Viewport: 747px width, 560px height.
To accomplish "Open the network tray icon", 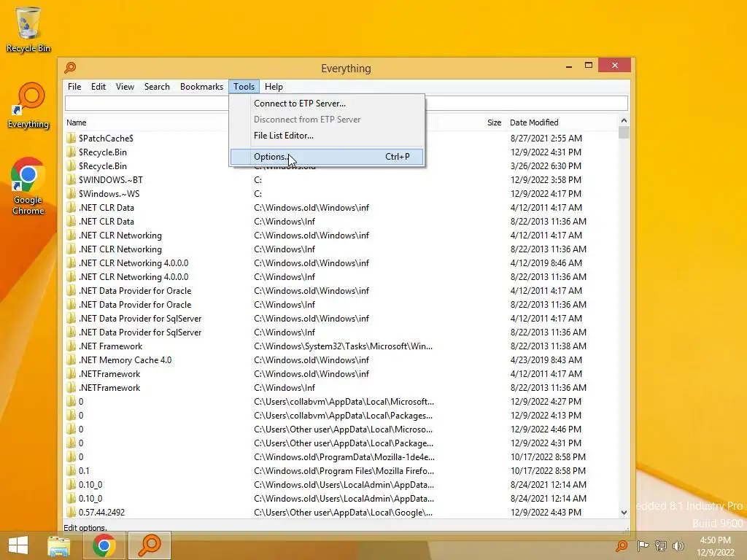I will click(661, 546).
